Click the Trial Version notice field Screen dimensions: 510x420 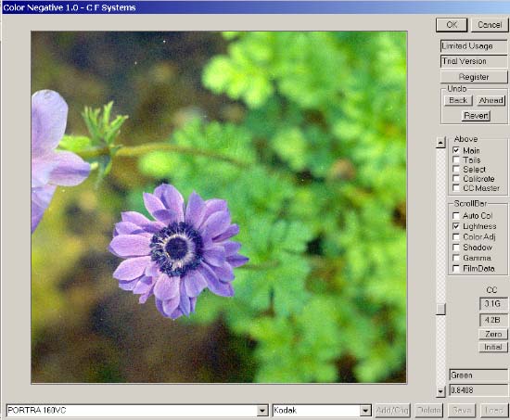[x=474, y=61]
